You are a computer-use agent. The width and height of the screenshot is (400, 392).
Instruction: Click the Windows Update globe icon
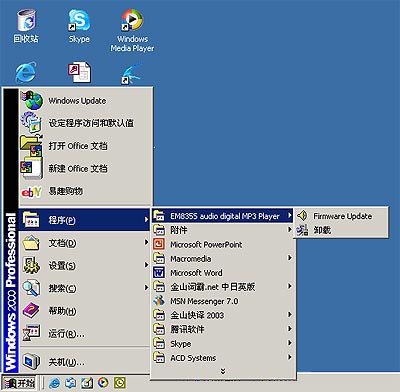pyautogui.click(x=32, y=100)
